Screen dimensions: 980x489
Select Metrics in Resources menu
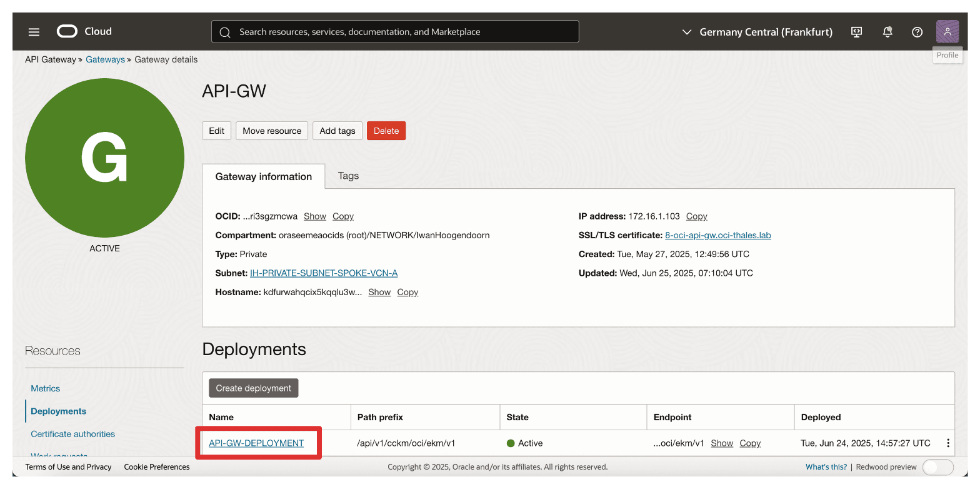point(46,388)
